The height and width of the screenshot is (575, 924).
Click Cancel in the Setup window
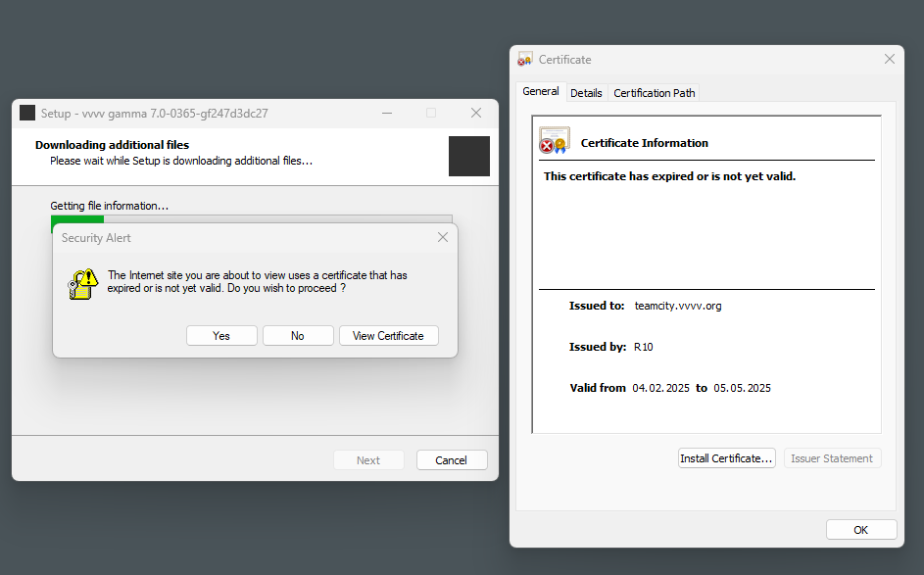click(x=452, y=460)
